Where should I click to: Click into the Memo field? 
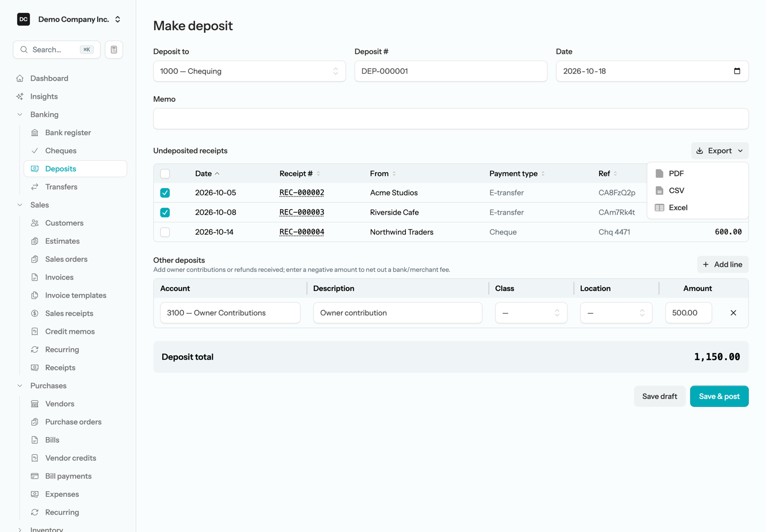[451, 119]
